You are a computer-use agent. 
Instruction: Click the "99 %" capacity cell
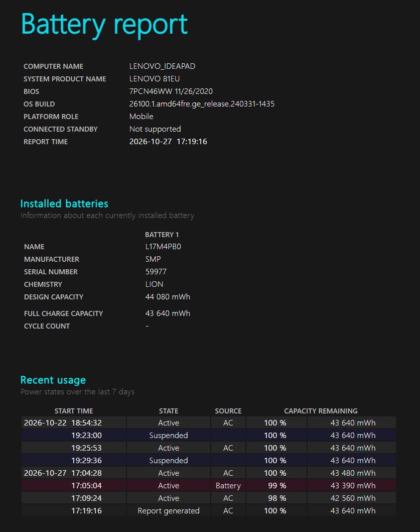pos(277,485)
